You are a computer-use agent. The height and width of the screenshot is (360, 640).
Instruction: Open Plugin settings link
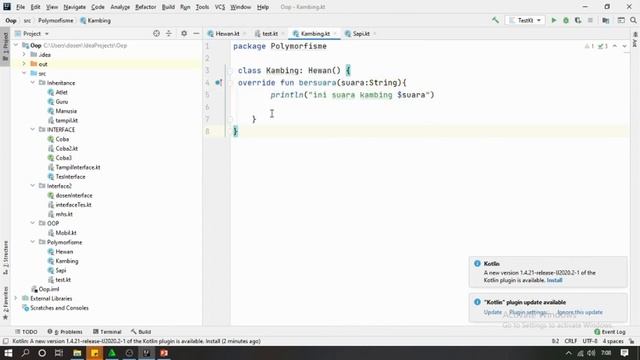pos(529,312)
